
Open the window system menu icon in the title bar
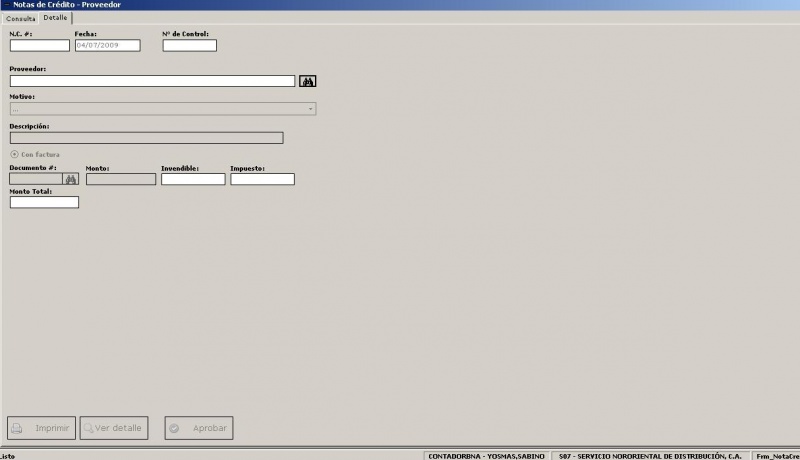point(6,5)
